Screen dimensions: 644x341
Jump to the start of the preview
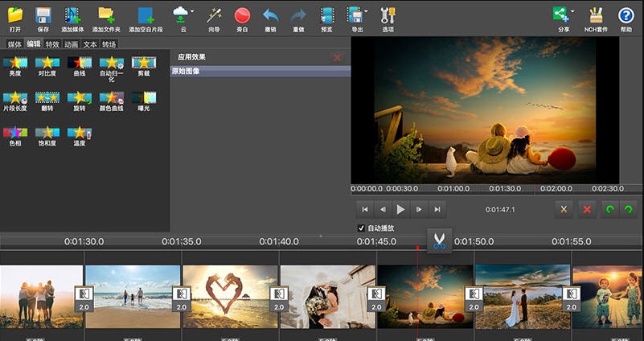pos(365,210)
